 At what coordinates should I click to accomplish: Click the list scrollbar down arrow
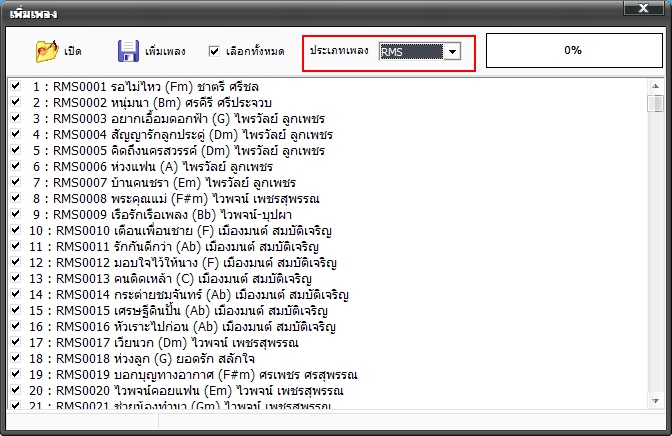click(656, 403)
